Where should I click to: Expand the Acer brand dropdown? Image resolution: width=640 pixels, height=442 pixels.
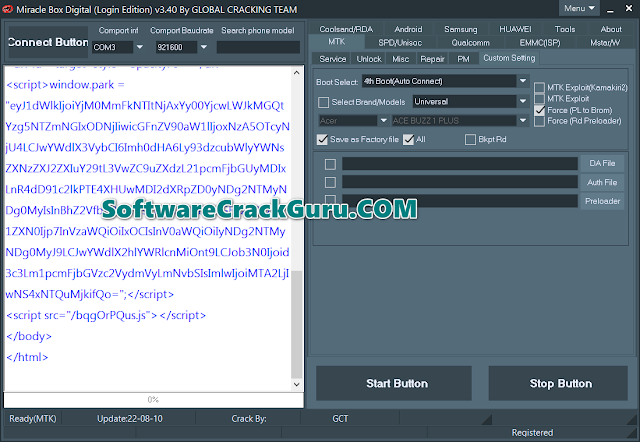point(383,120)
